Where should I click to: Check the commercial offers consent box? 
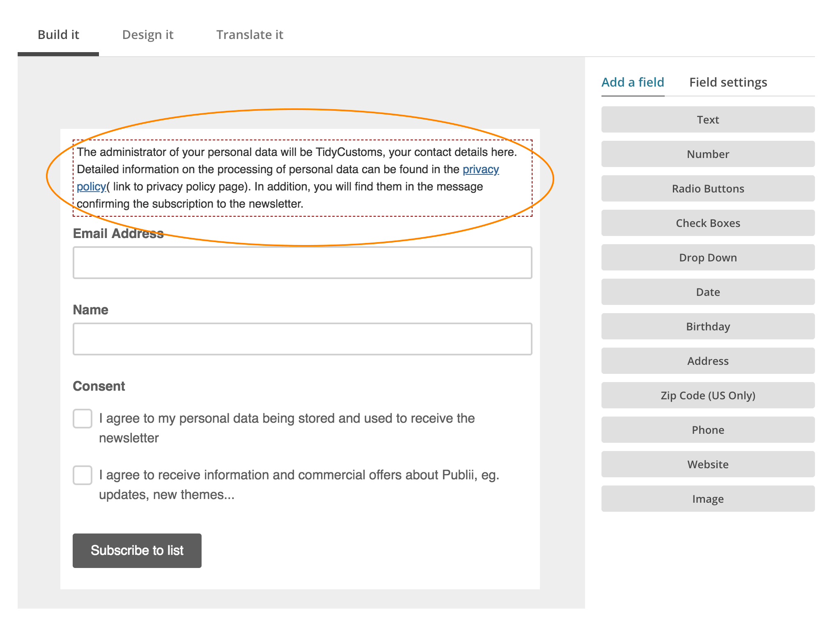click(83, 475)
